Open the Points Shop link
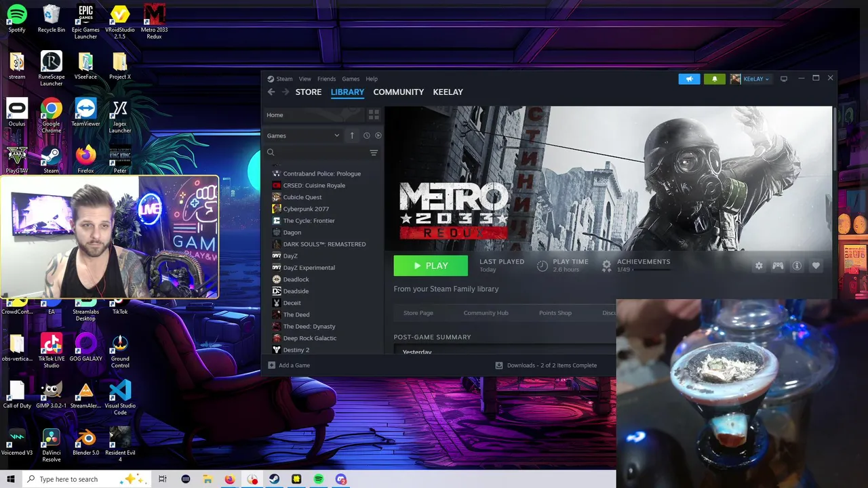Screen dimensions: 868x488 pos(555,313)
